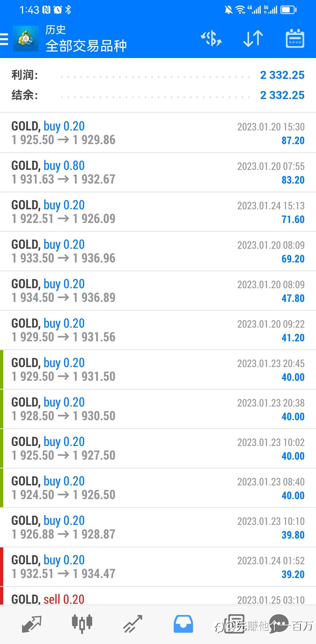
Task: Tap the 全部交易品种 title text
Action: [86, 46]
